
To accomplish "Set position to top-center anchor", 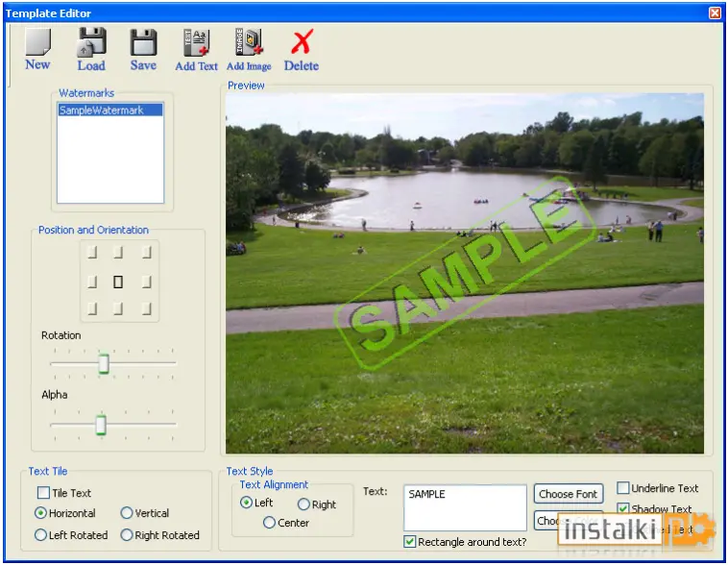I will coord(118,253).
